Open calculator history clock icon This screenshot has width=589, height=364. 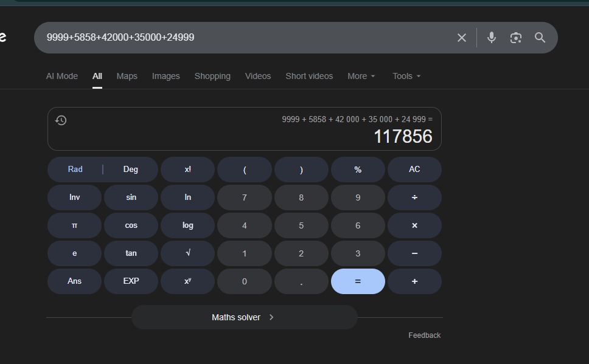pos(61,120)
